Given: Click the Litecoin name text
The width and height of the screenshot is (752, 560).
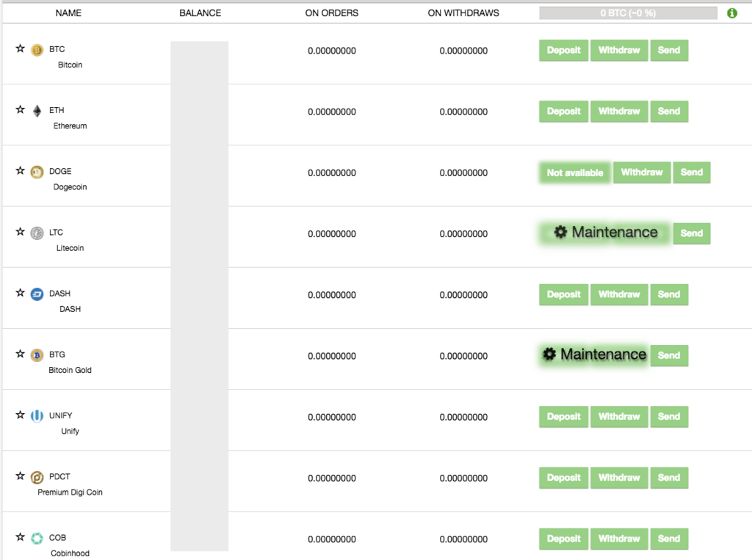Looking at the screenshot, I should [70, 248].
